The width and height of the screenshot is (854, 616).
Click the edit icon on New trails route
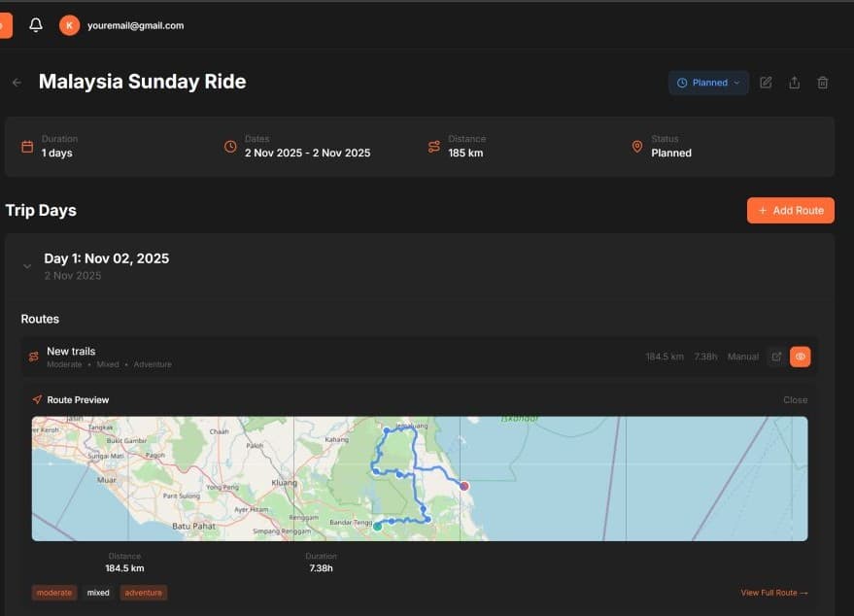[776, 356]
